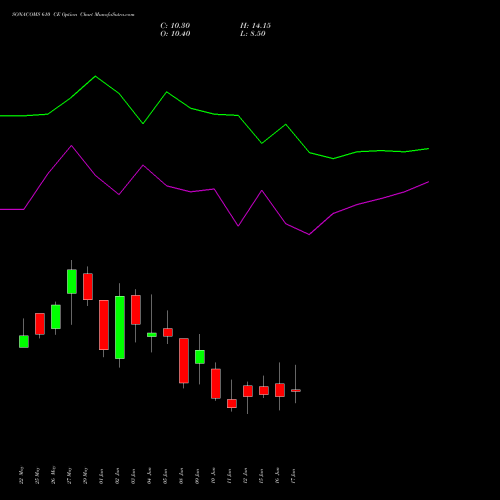Click the 15 Jun date label

tap(262, 476)
